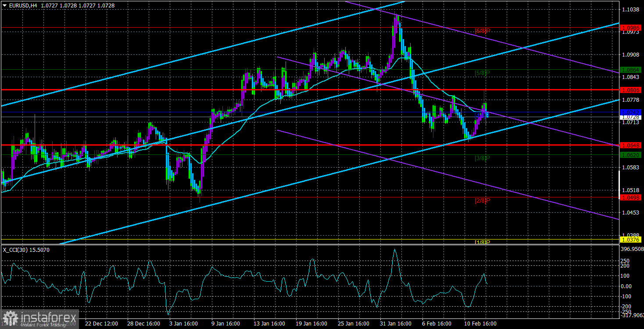
Task: Click the 0.00 value on CCI scale
Action: point(627,286)
